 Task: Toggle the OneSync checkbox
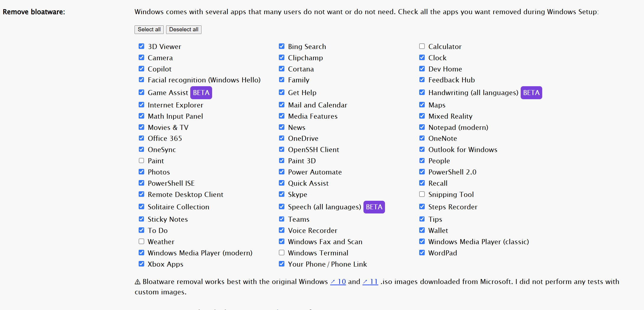142,149
